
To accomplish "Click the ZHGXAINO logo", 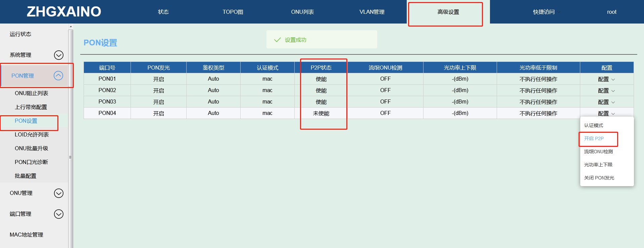I will coord(64,12).
